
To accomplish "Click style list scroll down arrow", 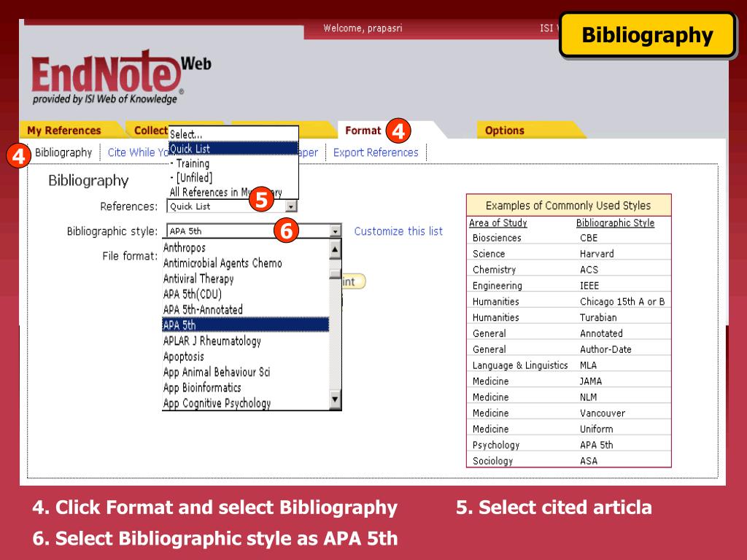I will click(x=336, y=399).
